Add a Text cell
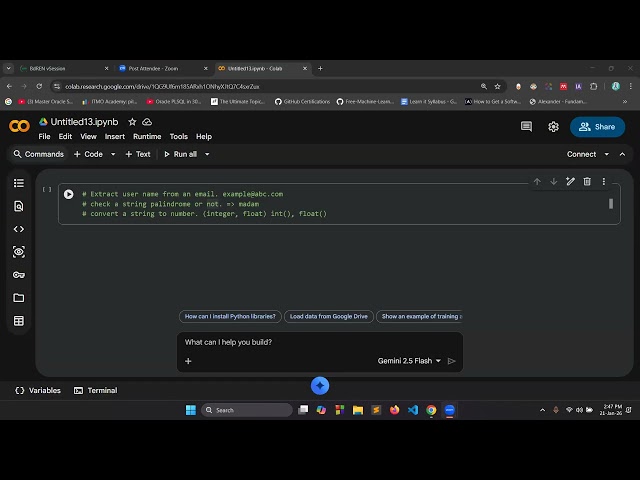This screenshot has width=640, height=480. (x=138, y=154)
